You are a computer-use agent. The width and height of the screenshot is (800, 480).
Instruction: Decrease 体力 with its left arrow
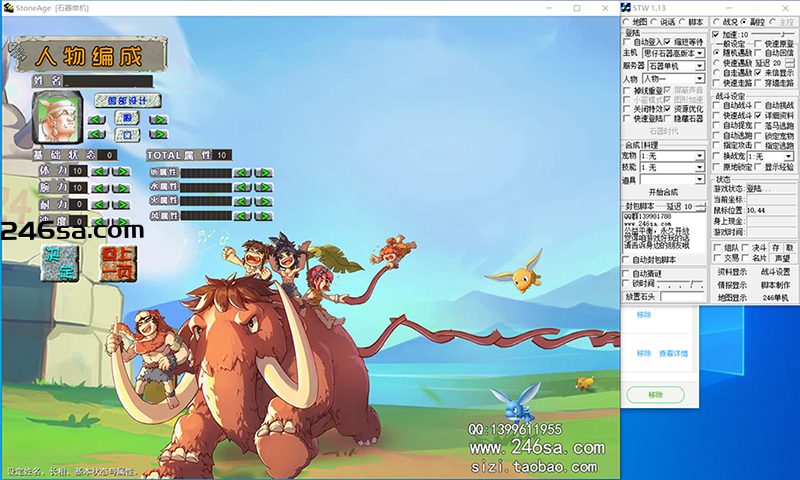(100, 171)
